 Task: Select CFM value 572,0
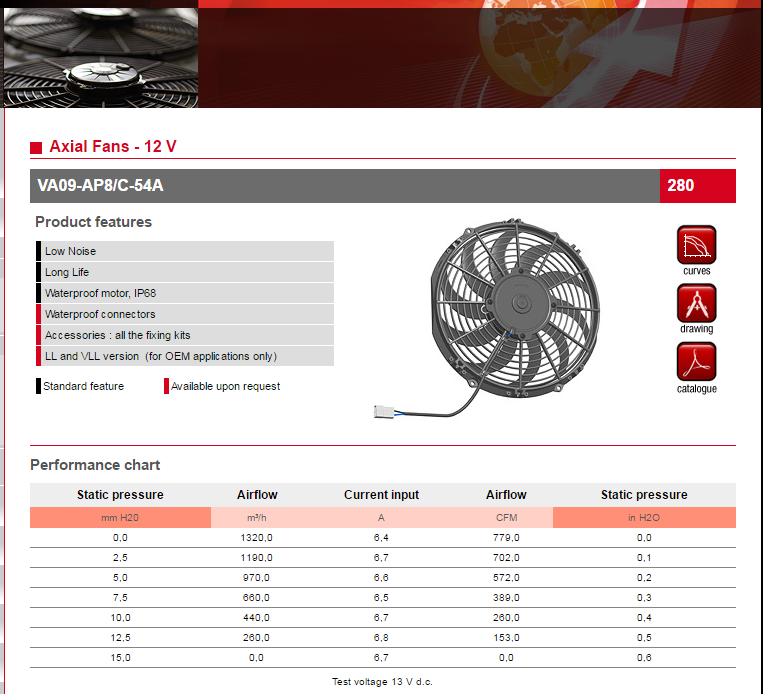pyautogui.click(x=506, y=578)
